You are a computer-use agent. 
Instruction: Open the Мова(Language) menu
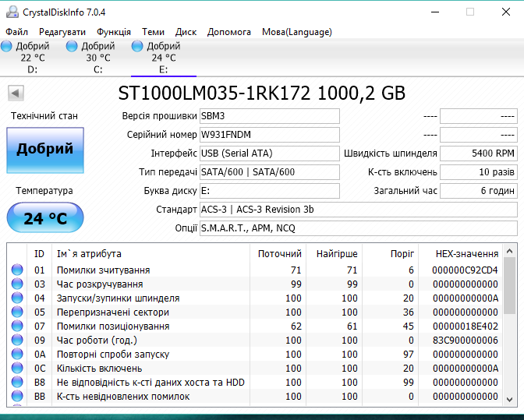tap(297, 32)
